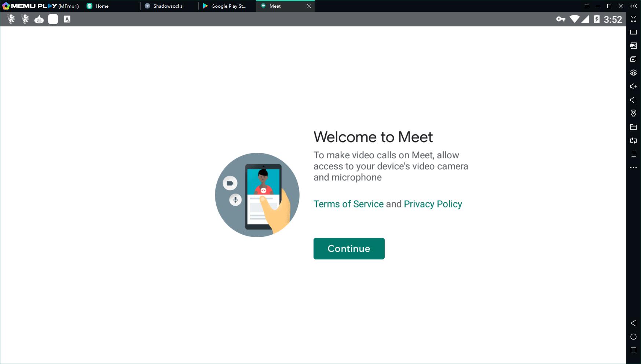Switch to the Shadowsocks tab
This screenshot has width=641, height=364.
[168, 6]
